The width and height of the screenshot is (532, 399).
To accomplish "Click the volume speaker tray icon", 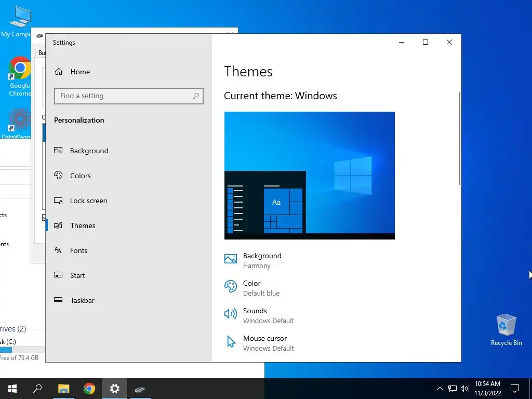I will [464, 389].
